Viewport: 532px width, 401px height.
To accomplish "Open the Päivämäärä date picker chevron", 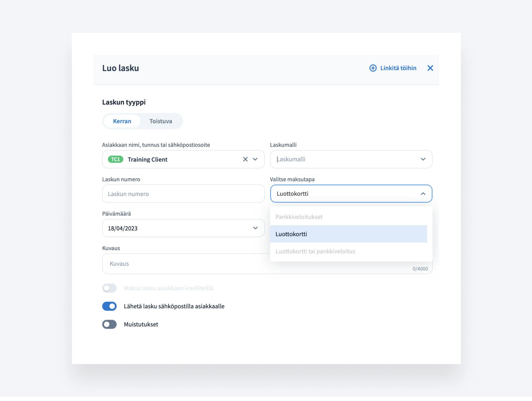I will 255,228.
